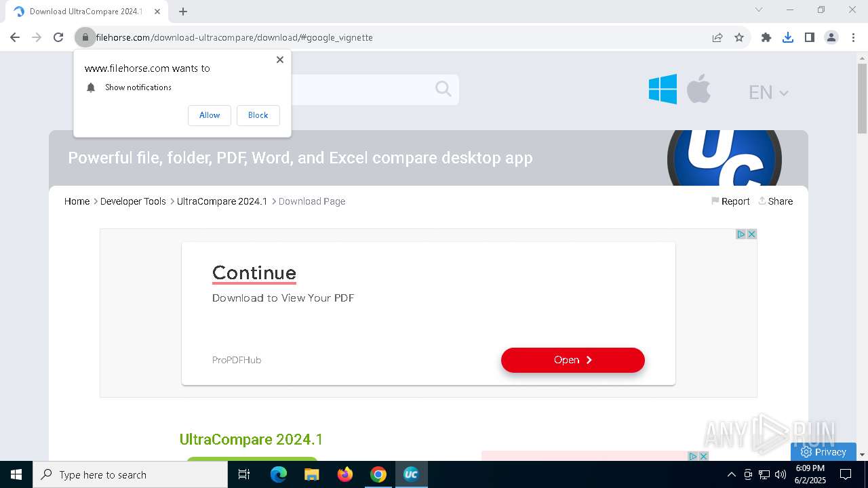Viewport: 868px width, 488px height.
Task: Select the Apple Mac platform icon
Action: [x=698, y=89]
